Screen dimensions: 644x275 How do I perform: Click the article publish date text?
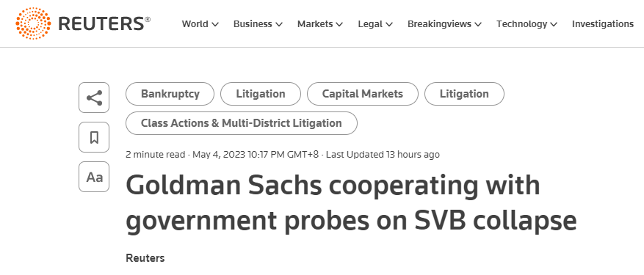tap(219, 155)
